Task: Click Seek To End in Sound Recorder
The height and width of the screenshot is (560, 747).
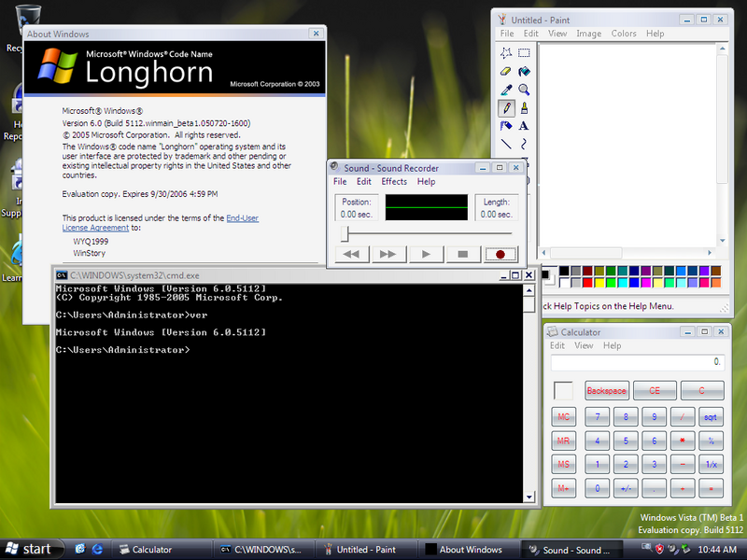Action: click(x=388, y=254)
